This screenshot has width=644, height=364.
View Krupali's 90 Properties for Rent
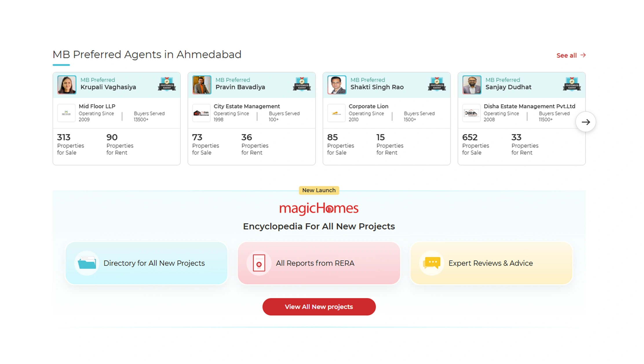[120, 144]
